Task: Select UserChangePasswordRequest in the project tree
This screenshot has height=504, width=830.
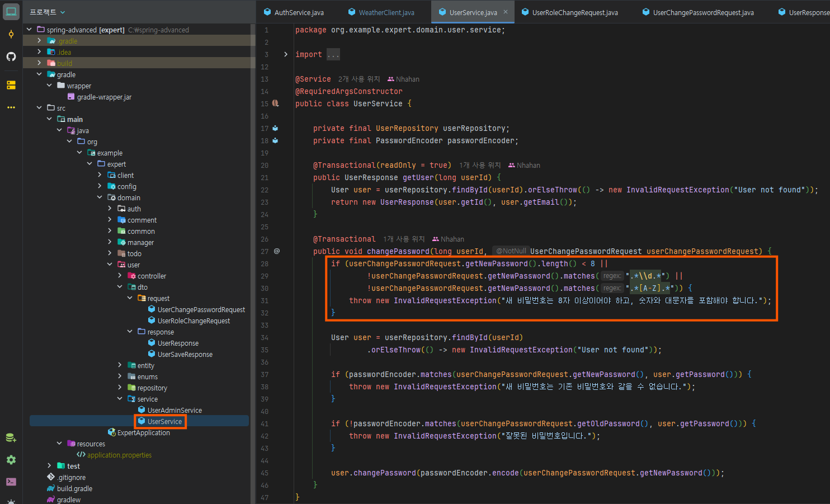Action: pos(201,309)
